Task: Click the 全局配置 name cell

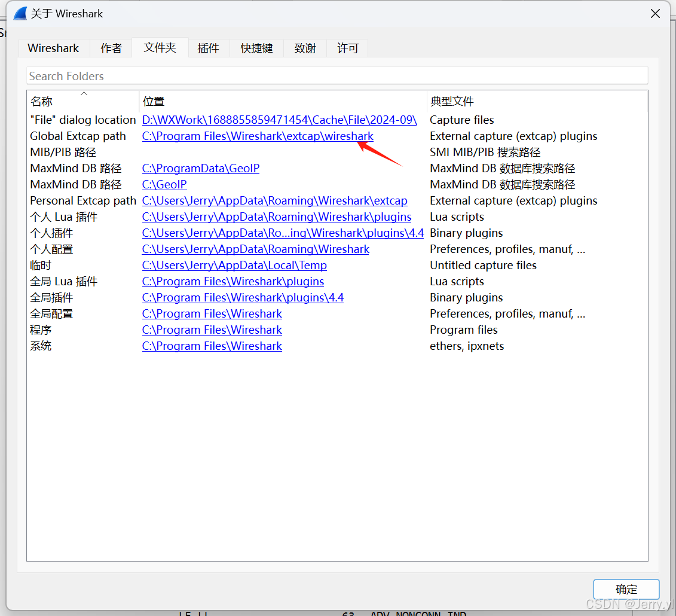Action: [51, 314]
